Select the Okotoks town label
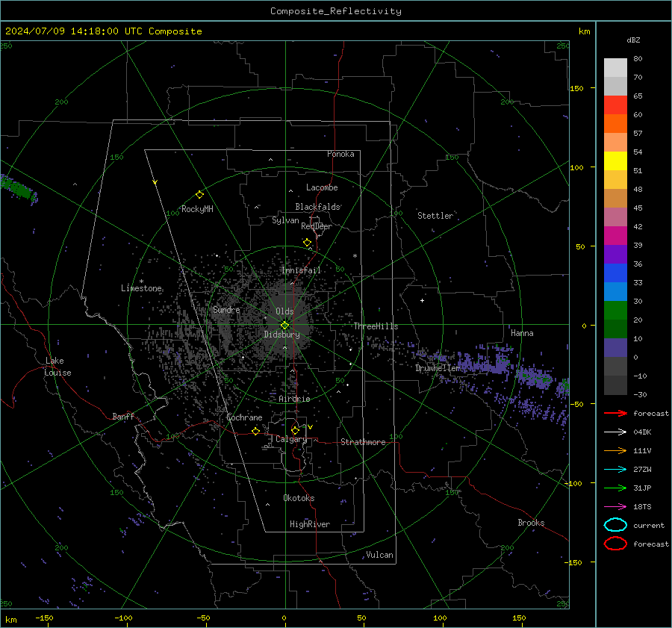 [299, 498]
